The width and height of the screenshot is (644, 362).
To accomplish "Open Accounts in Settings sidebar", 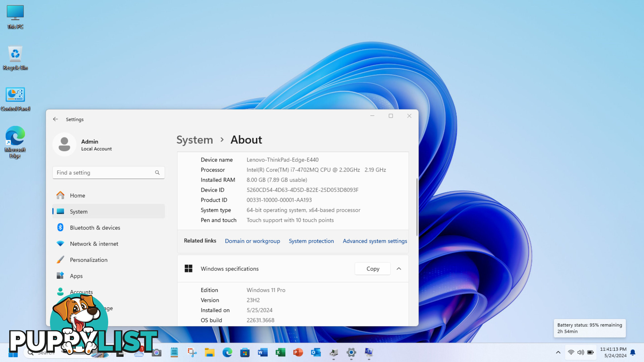I will 109,292.
